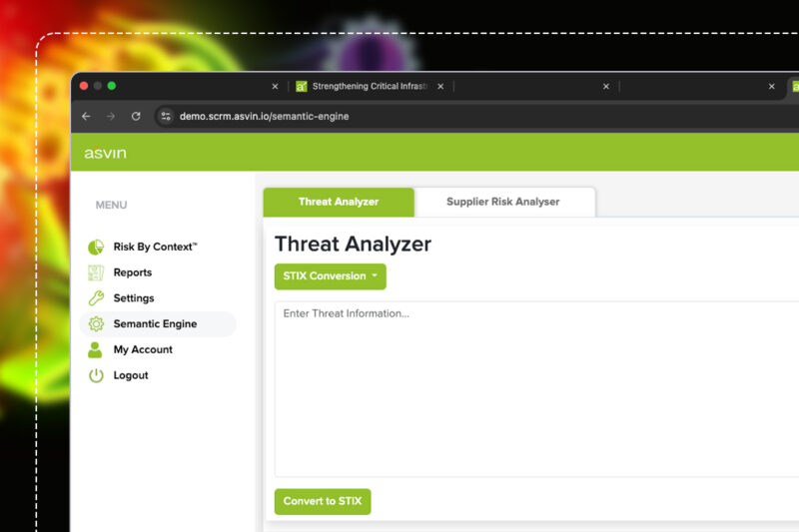Image resolution: width=799 pixels, height=532 pixels.
Task: Expand the STIX Conversion dropdown
Action: tap(331, 276)
